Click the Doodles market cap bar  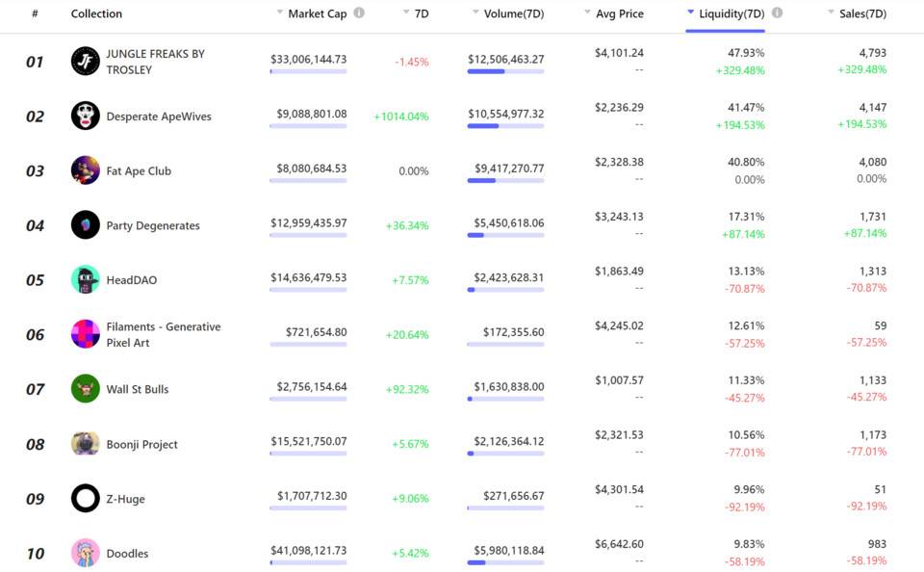point(308,562)
